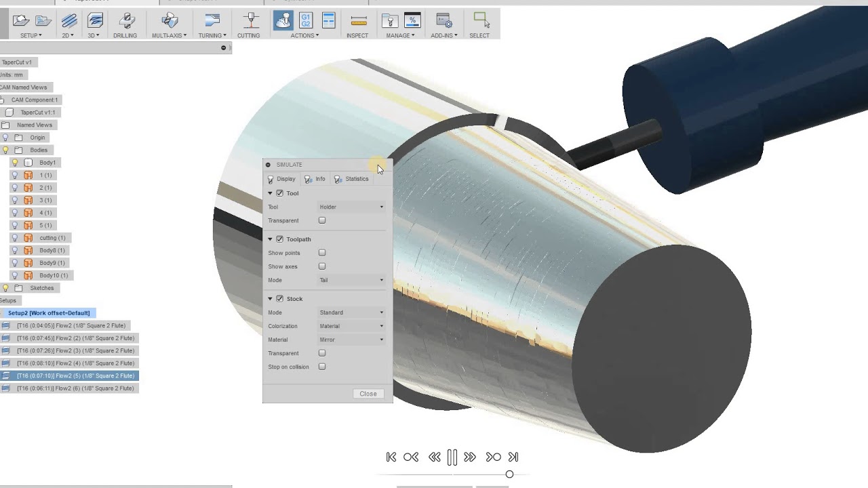Open the SETUP dropdown menu
Viewport: 868px width, 488px height.
pyautogui.click(x=31, y=35)
